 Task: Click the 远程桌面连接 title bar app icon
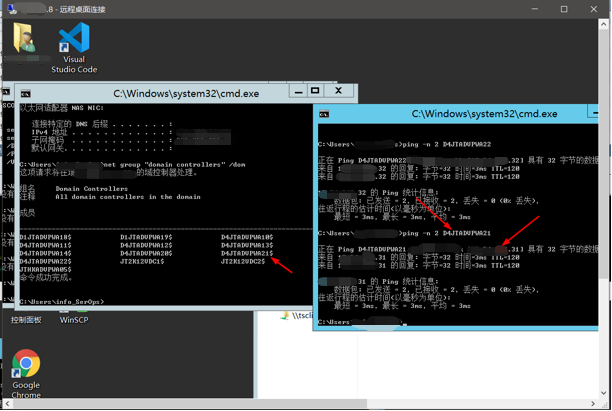pyautogui.click(x=12, y=9)
